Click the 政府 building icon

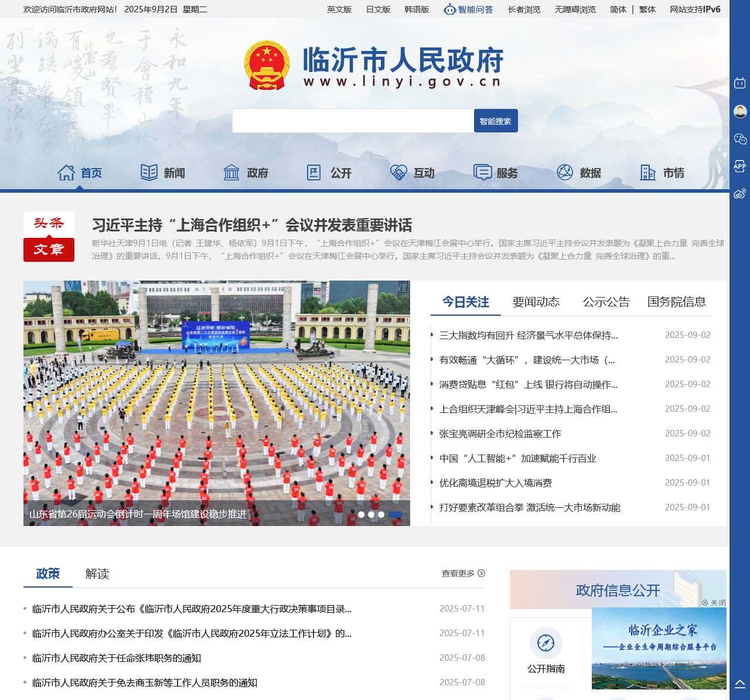tap(231, 172)
